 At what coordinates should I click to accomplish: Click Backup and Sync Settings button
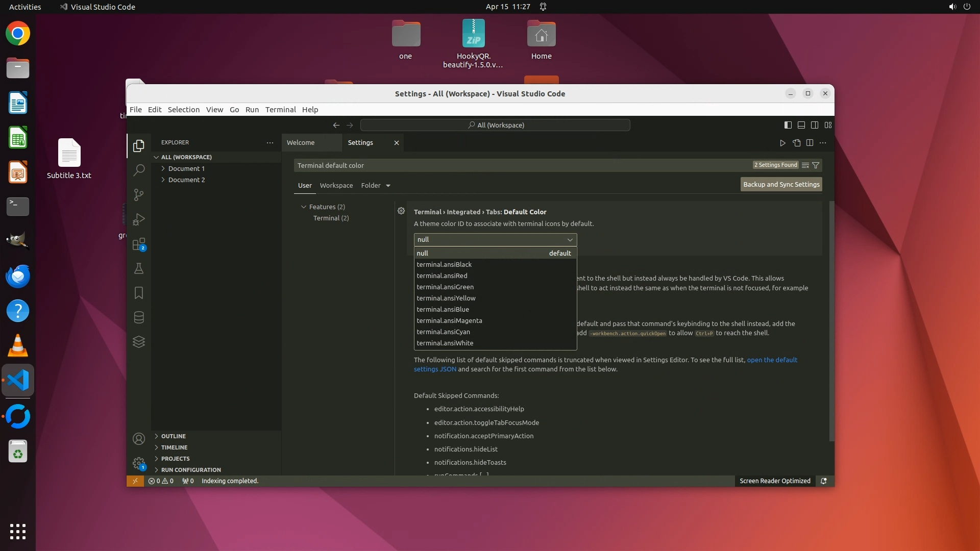[x=781, y=184]
